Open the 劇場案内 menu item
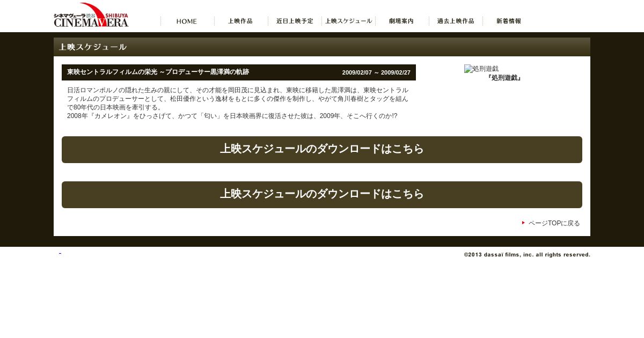 (x=402, y=21)
